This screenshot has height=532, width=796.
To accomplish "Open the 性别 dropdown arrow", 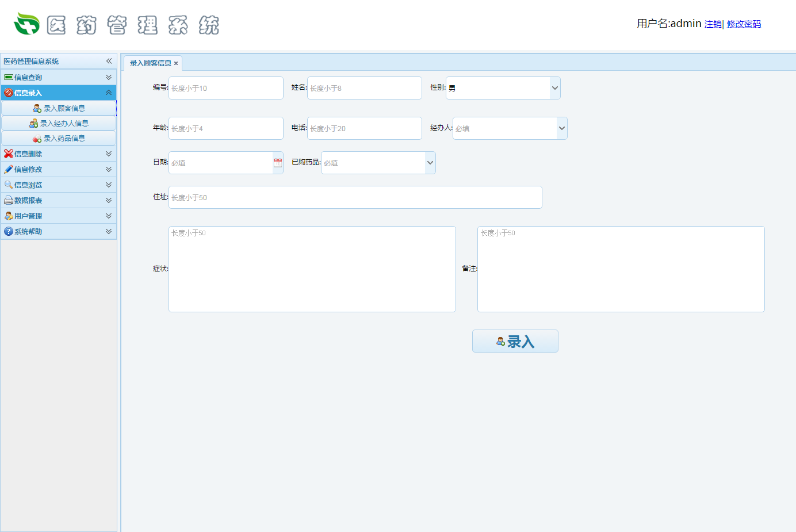I will (555, 88).
